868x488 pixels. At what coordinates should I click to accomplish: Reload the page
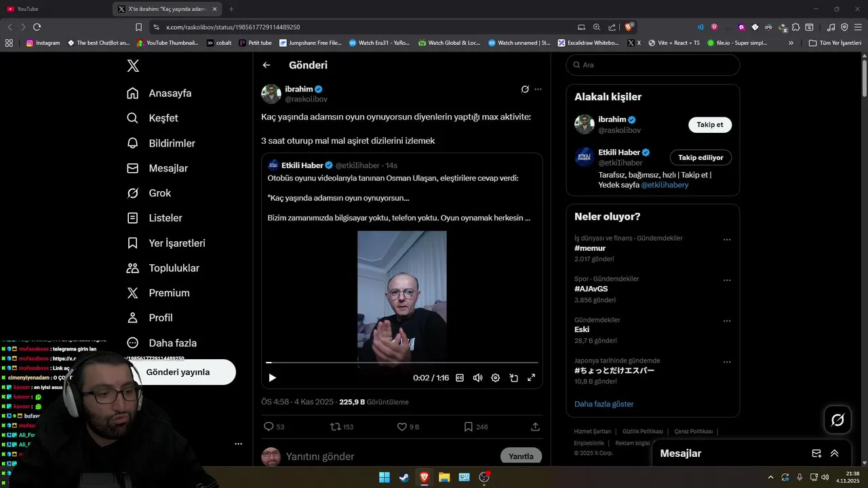point(37,27)
